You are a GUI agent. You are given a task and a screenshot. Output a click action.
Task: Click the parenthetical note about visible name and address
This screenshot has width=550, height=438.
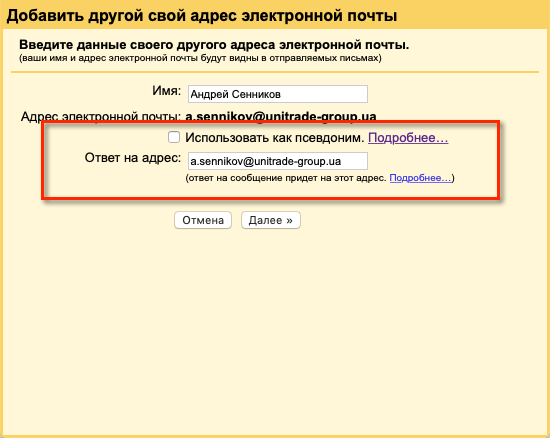200,58
